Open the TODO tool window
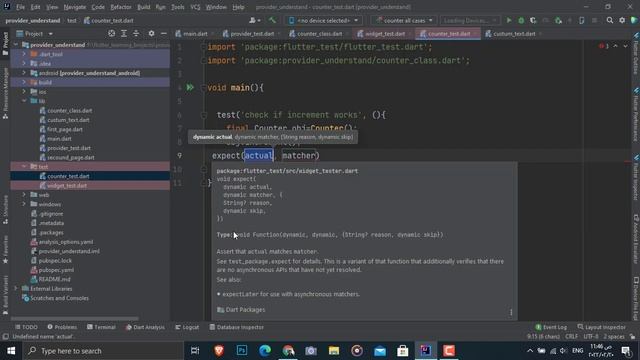640x360 pixels. pyautogui.click(x=26, y=327)
